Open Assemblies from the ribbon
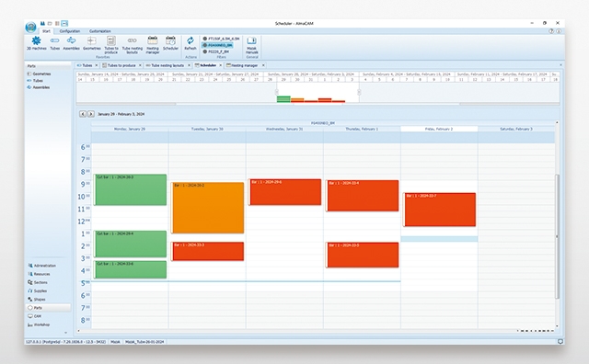This screenshot has height=364, width=589. pos(71,43)
